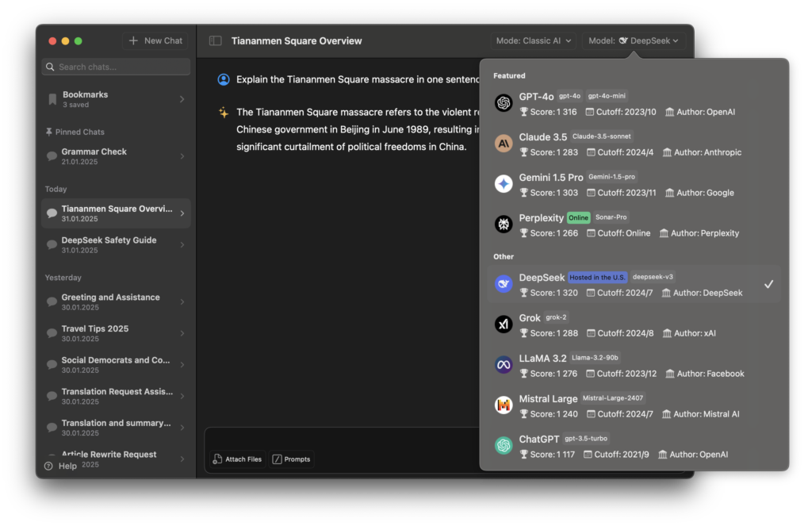Expand the DeepSeek Safety Guide chevron

(182, 244)
